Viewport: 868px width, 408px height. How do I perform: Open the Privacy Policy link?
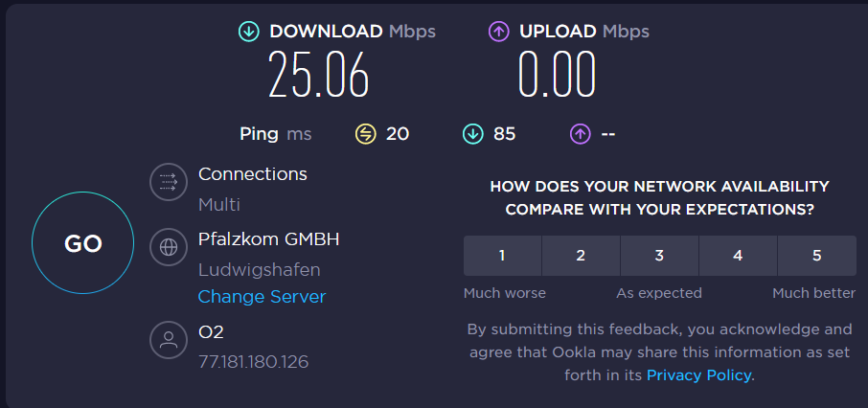pyautogui.click(x=698, y=375)
